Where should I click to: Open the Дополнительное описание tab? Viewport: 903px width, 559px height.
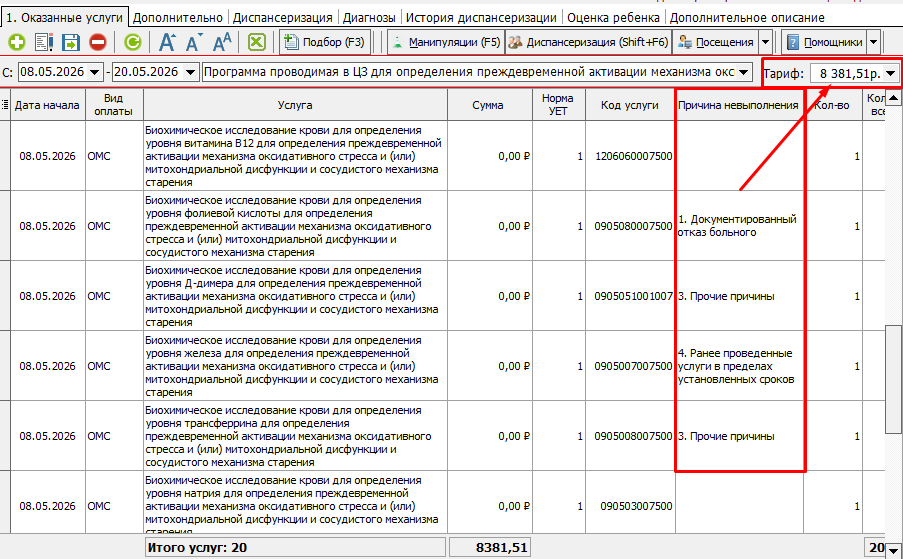tap(747, 18)
